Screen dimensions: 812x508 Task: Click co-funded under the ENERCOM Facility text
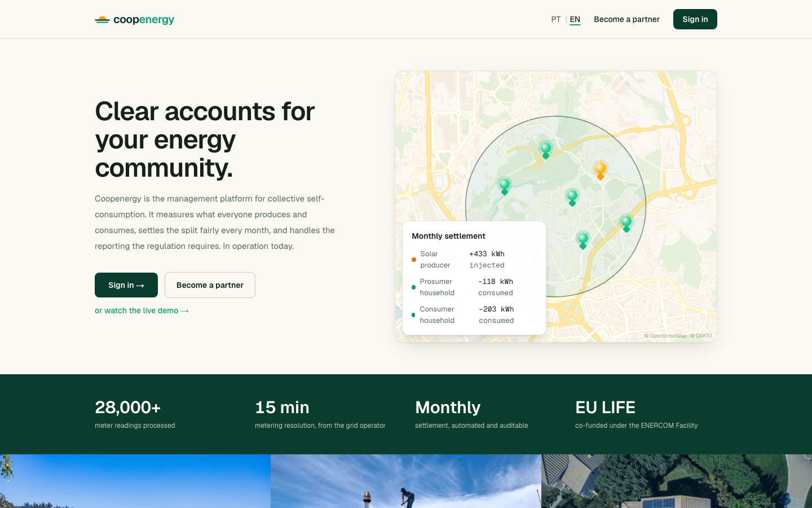click(636, 426)
